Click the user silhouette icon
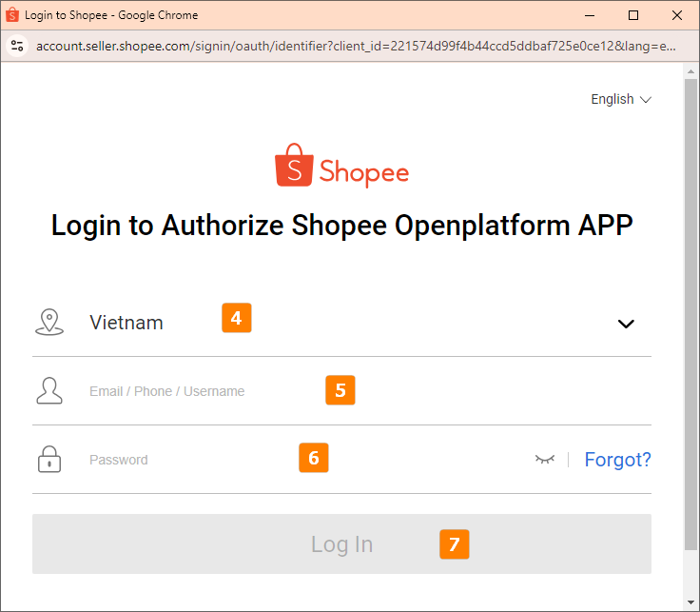Viewport: 700px width, 612px height. point(49,391)
